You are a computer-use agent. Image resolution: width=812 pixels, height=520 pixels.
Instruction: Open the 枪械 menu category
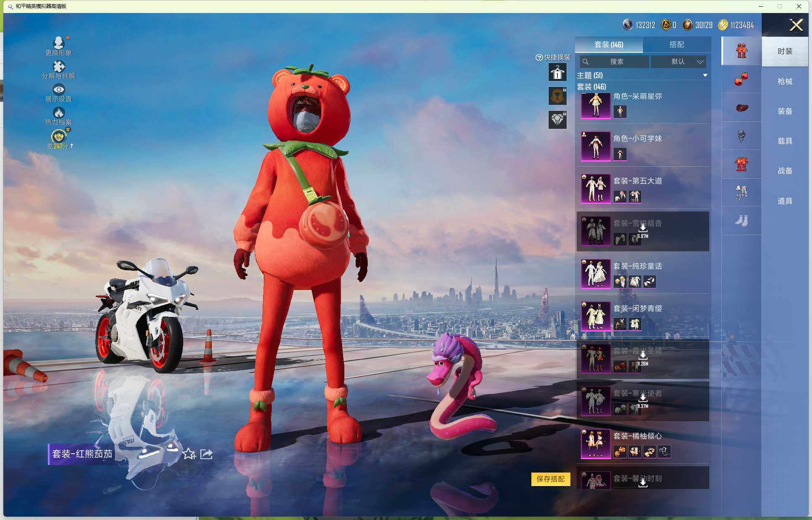point(785,81)
